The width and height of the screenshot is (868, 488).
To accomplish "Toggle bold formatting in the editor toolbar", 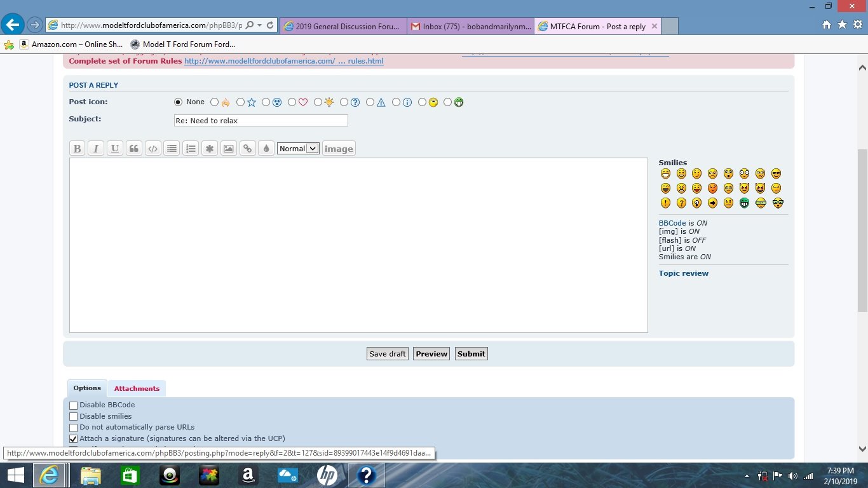I will (x=77, y=149).
